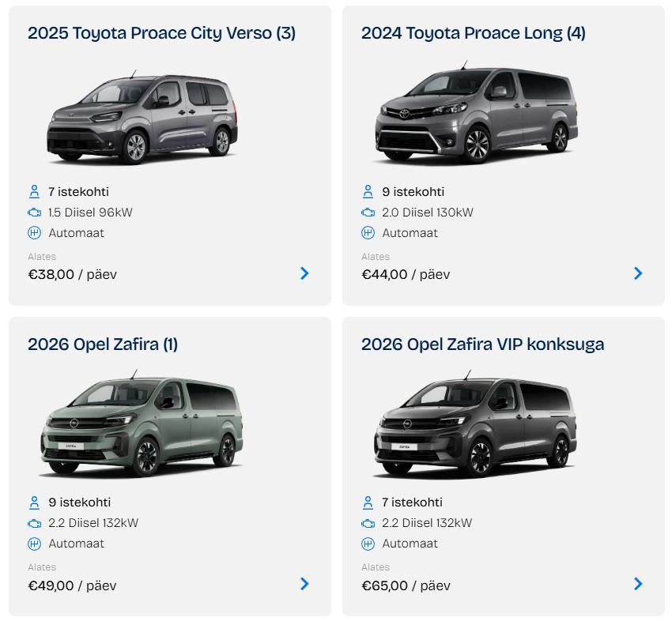The image size is (672, 621).
Task: Open Toyota Proace Long details chevron
Action: coord(638,273)
